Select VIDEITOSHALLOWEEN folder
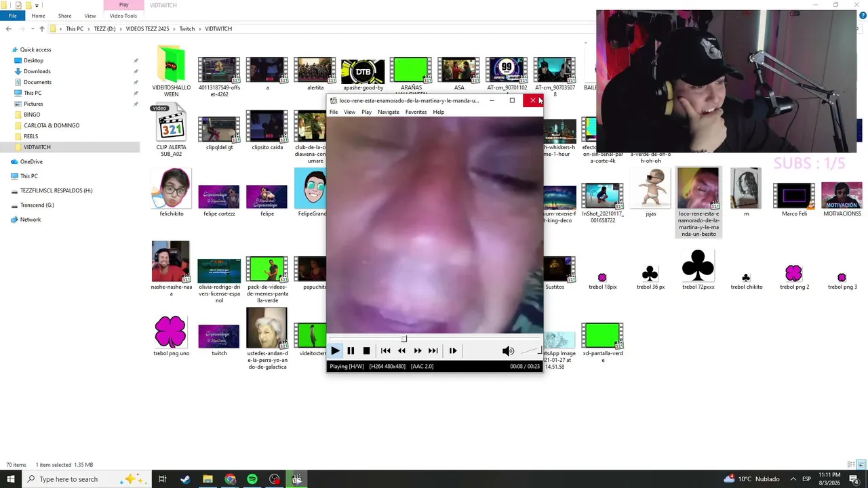The width and height of the screenshot is (868, 488). pos(171,71)
